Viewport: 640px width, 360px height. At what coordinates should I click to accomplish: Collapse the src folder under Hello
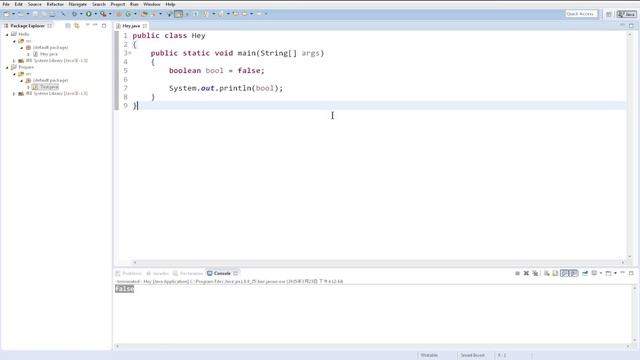point(14,41)
